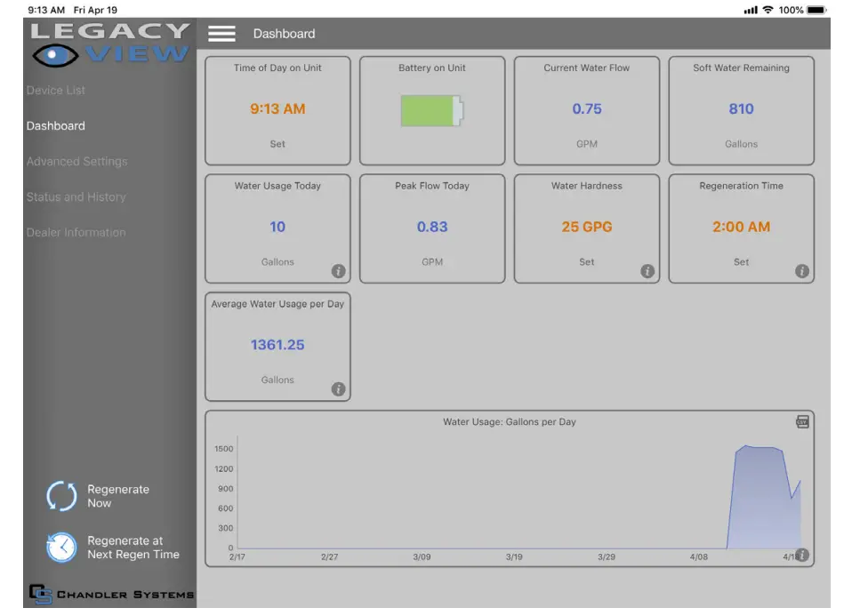This screenshot has height=616, width=844.
Task: Open info icon on Water Hardness card
Action: [x=647, y=270]
